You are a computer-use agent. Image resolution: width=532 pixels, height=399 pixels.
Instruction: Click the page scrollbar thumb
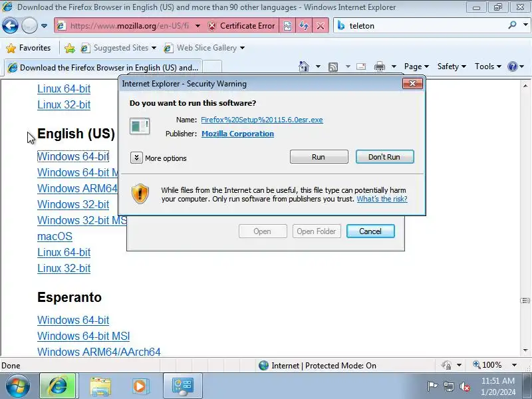click(525, 301)
